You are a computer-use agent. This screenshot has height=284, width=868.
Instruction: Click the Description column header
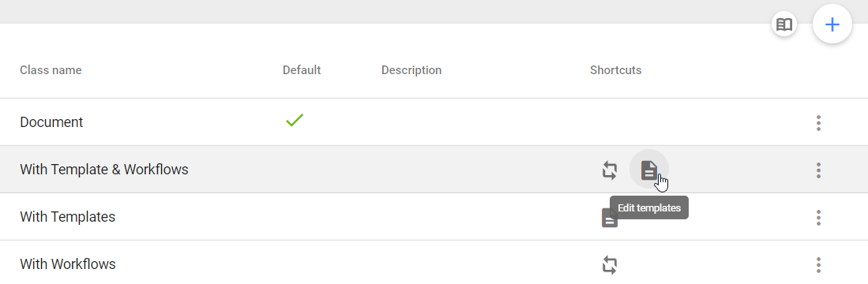click(411, 70)
